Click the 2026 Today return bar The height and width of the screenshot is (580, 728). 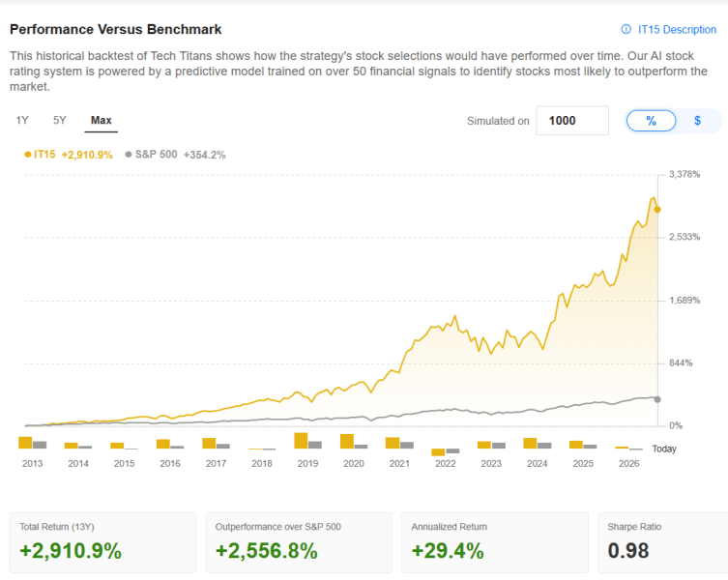(x=622, y=448)
